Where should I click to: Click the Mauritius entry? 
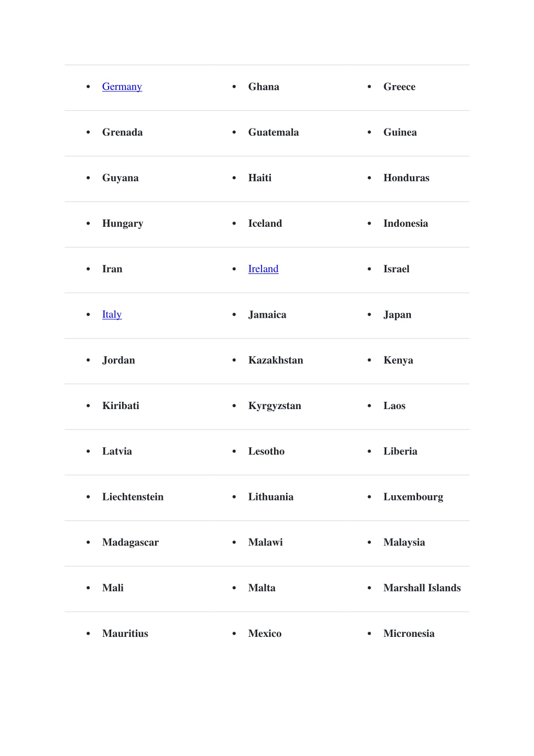click(125, 633)
